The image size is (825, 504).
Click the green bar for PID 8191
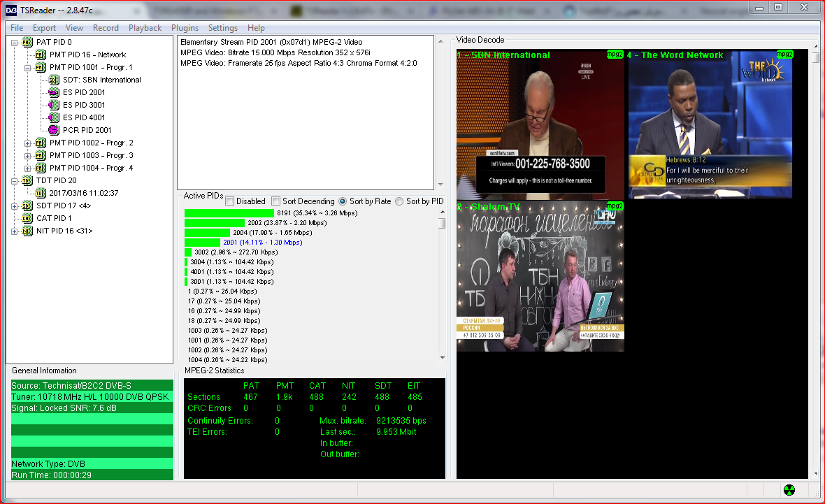click(229, 213)
